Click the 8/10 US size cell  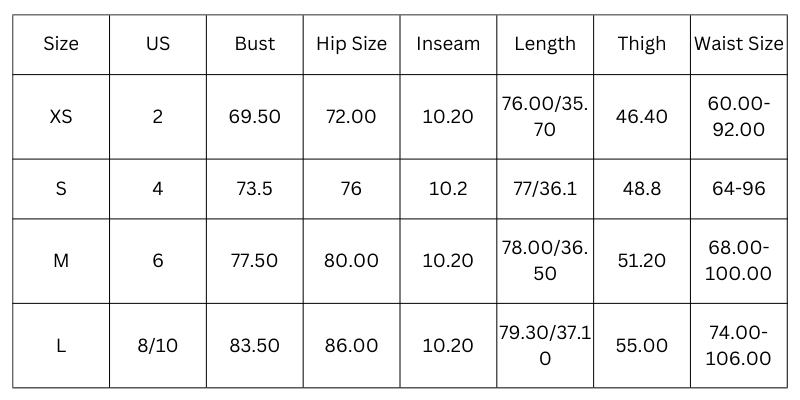(158, 346)
